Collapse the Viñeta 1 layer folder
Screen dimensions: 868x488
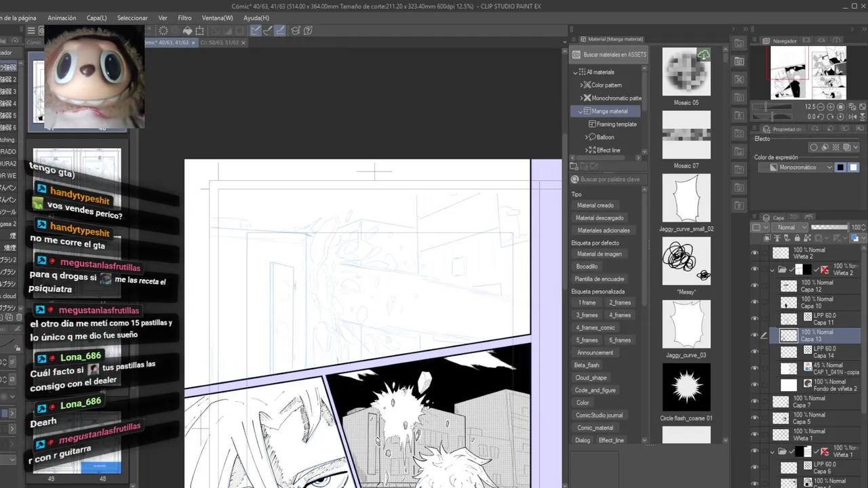pos(772,451)
